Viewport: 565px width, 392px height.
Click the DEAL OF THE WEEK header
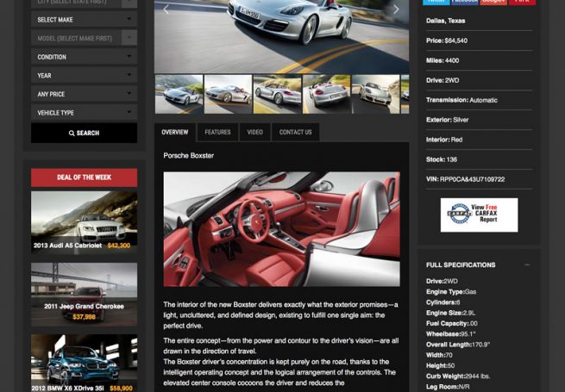(x=84, y=177)
